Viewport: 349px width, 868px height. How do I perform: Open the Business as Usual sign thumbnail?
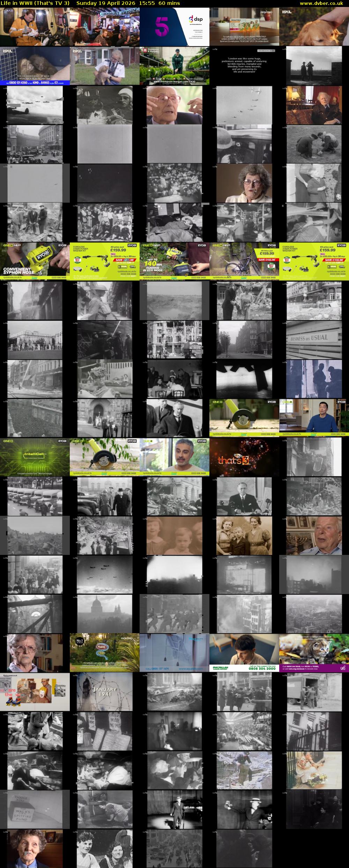[314, 340]
